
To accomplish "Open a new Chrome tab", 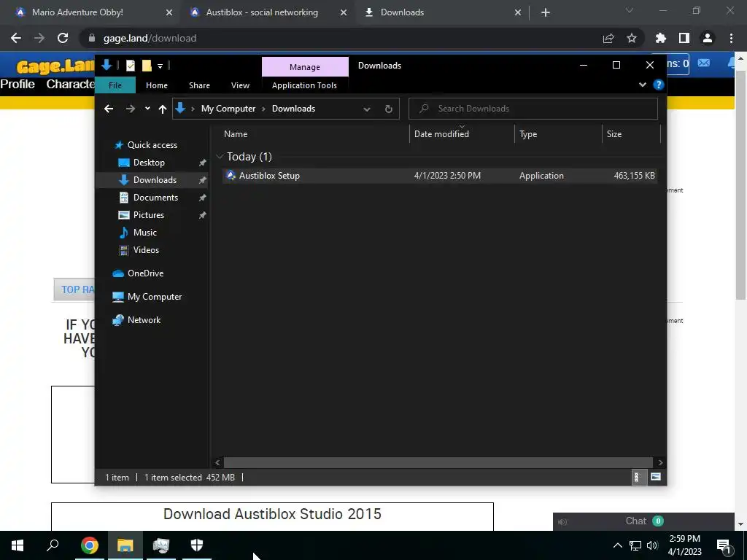I will 546,12.
